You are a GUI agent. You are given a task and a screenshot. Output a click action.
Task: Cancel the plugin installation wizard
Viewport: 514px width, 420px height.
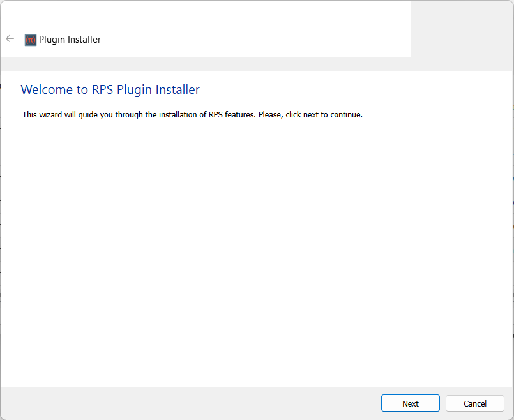(x=474, y=403)
